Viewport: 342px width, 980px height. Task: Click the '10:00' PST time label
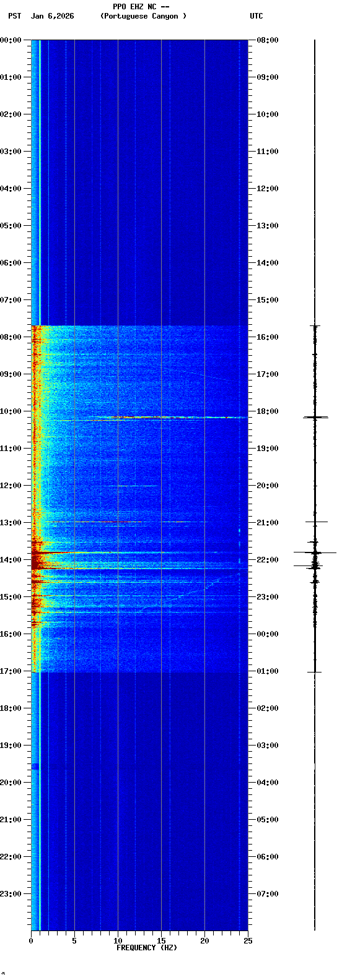[11, 411]
